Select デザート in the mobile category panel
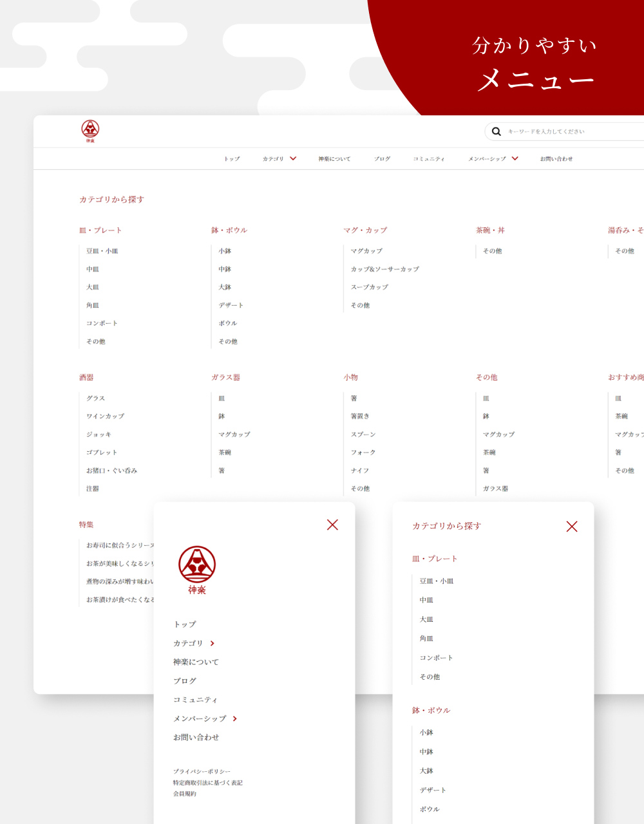The image size is (644, 824). point(433,790)
